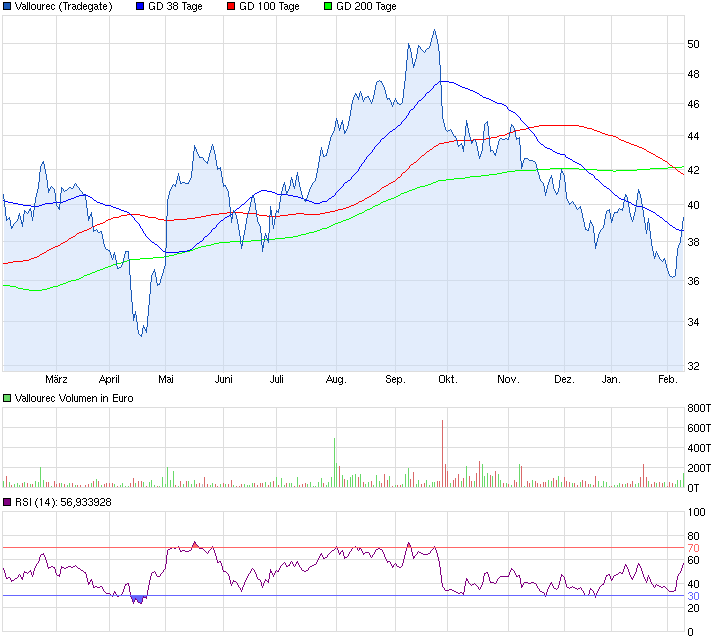726x640 pixels.
Task: Select the 'GD 200 Tage' legend label
Action: coord(366,7)
